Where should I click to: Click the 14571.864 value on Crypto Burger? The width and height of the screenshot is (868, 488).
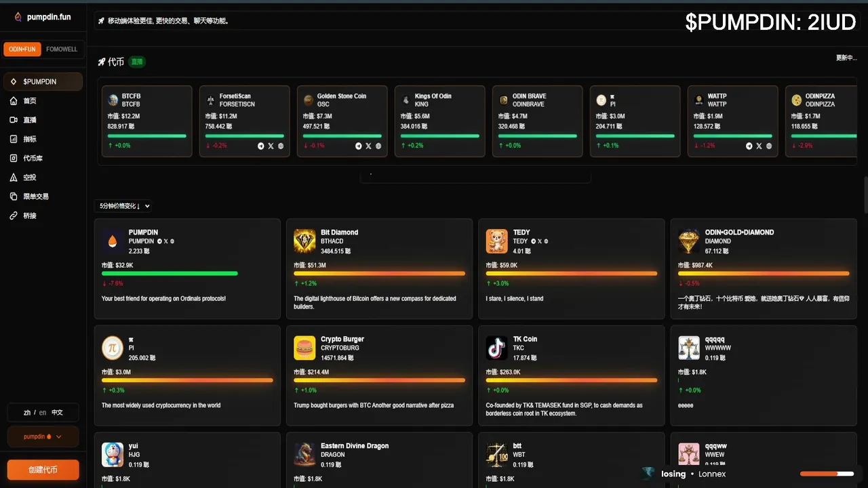pos(336,358)
